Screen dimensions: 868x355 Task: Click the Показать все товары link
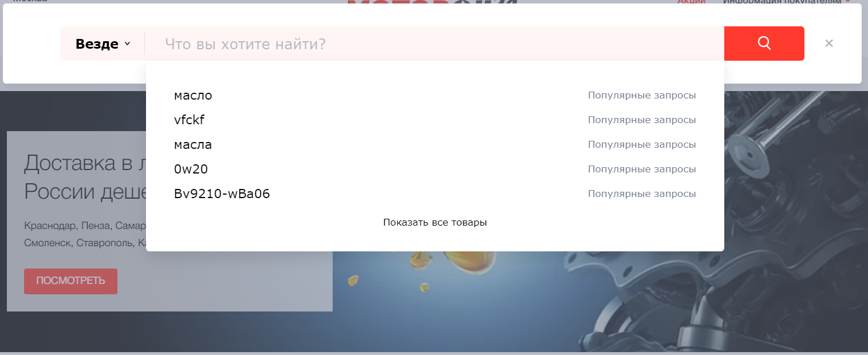435,222
